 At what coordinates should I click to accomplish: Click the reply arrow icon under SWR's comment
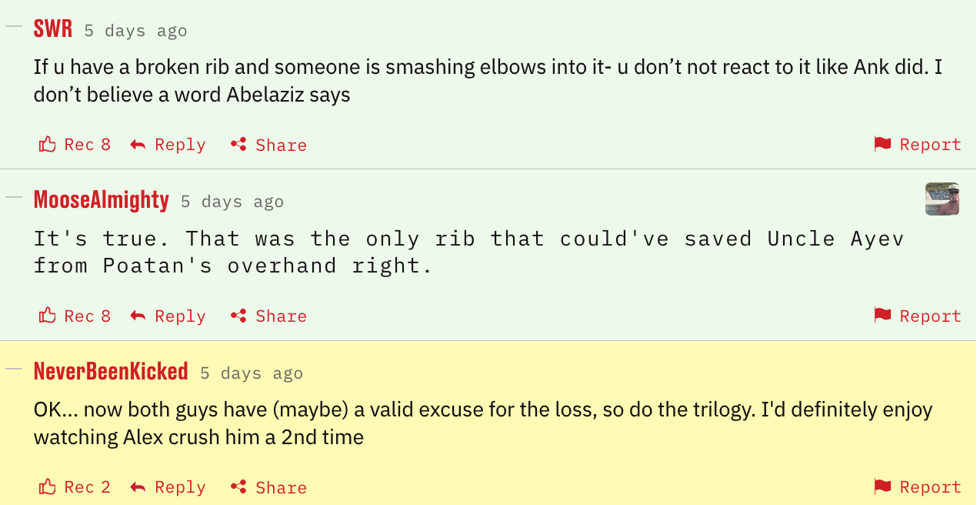138,145
